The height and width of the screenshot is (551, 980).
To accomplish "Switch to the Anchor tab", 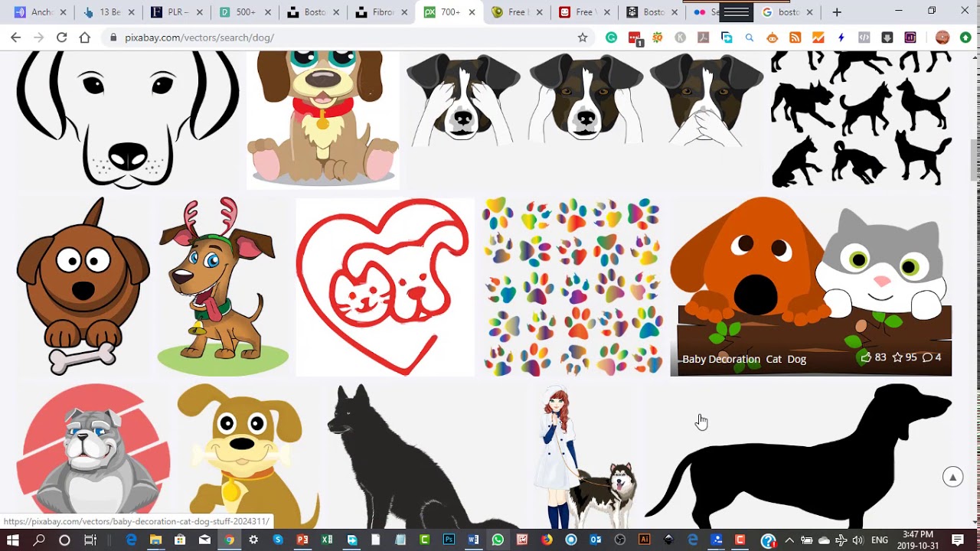I will click(x=41, y=12).
